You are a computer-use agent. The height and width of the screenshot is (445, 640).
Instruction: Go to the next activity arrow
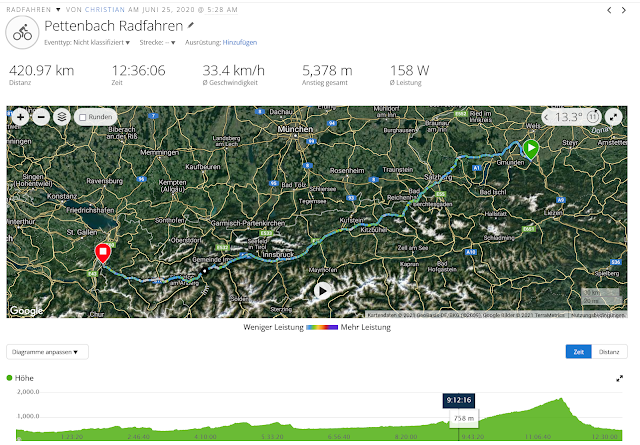(624, 10)
